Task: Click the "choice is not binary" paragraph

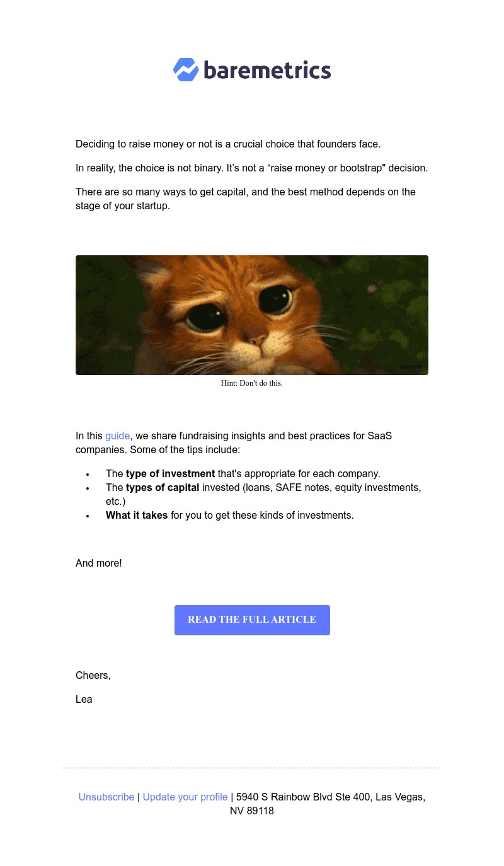Action: [252, 168]
